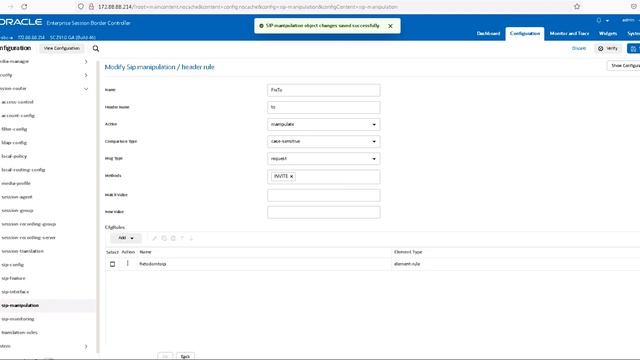This screenshot has width=640, height=360.
Task: Open sip-config in the sidebar
Action: pyautogui.click(x=13, y=264)
